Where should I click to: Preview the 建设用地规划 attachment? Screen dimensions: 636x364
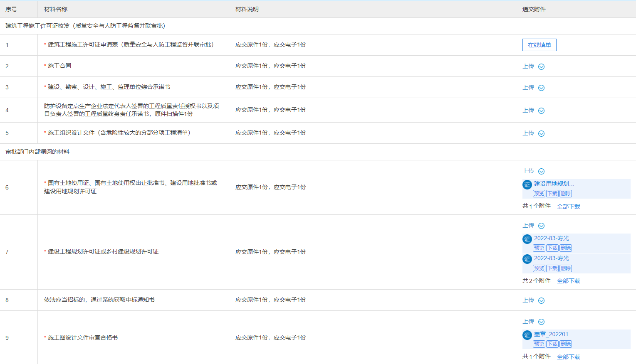pos(539,194)
